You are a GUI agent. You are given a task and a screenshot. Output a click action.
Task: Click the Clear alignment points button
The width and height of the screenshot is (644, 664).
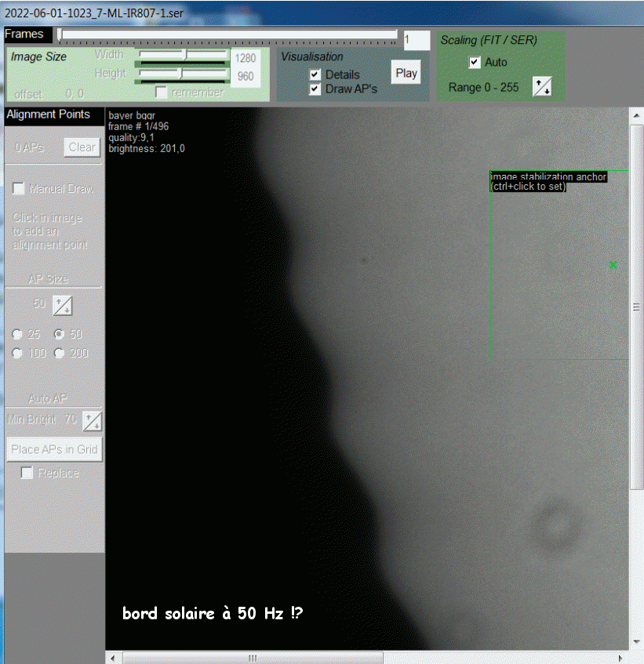pyautogui.click(x=82, y=147)
